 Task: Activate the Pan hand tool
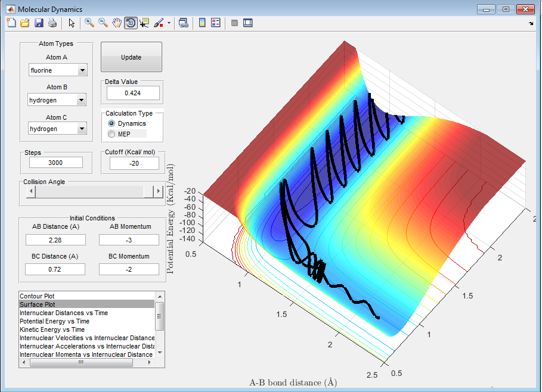(x=117, y=23)
